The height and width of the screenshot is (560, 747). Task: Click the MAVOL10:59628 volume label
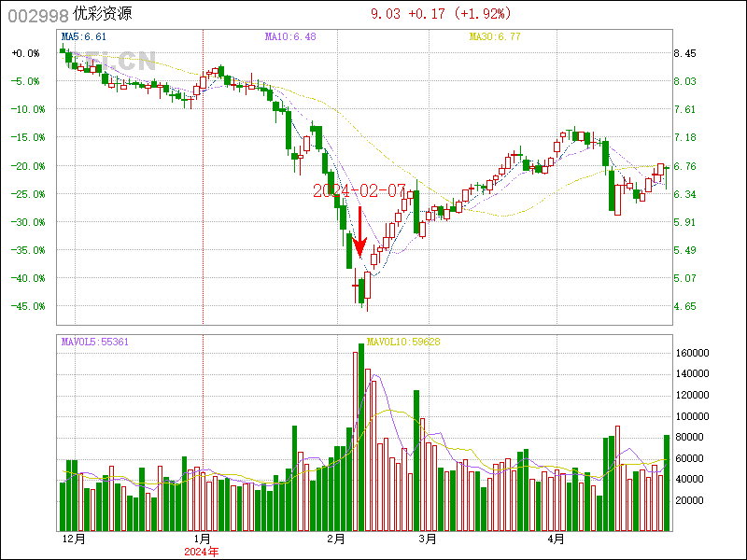(404, 343)
